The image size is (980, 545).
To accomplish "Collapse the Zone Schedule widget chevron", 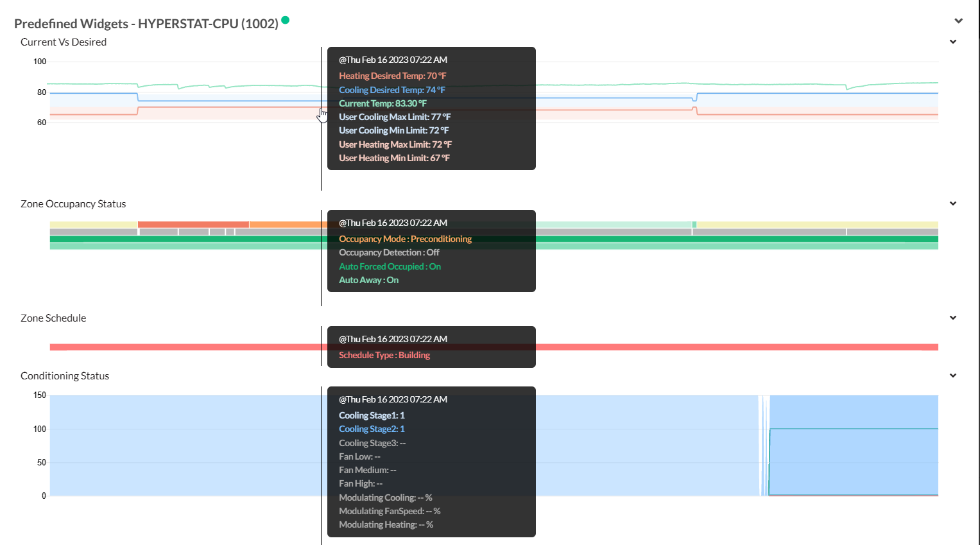I will click(x=953, y=318).
